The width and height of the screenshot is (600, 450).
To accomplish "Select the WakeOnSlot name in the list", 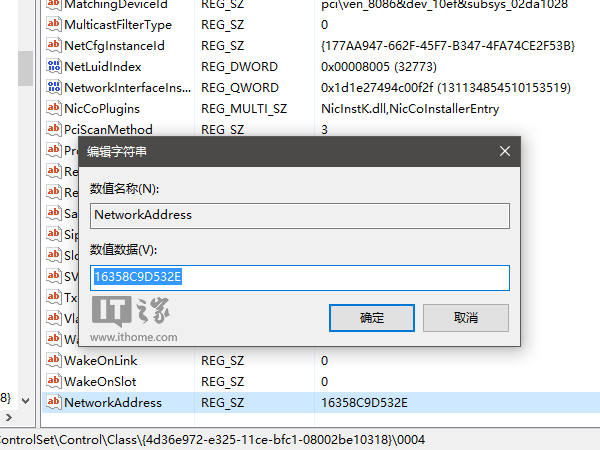I will [100, 381].
